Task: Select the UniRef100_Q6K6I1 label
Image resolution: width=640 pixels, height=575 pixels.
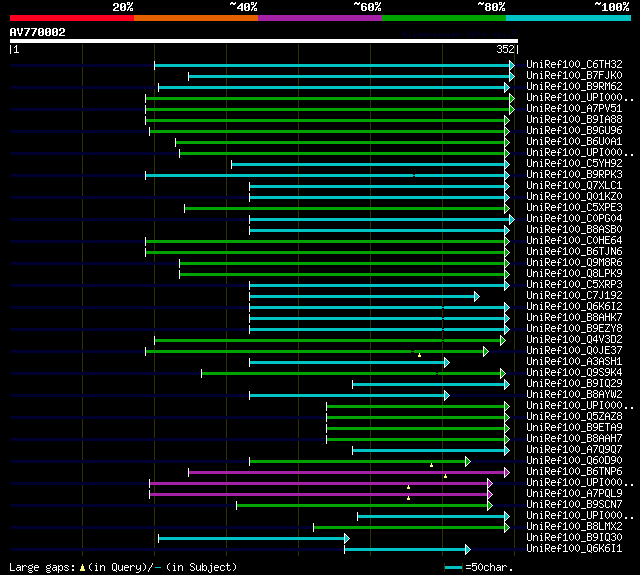Action: point(574,549)
